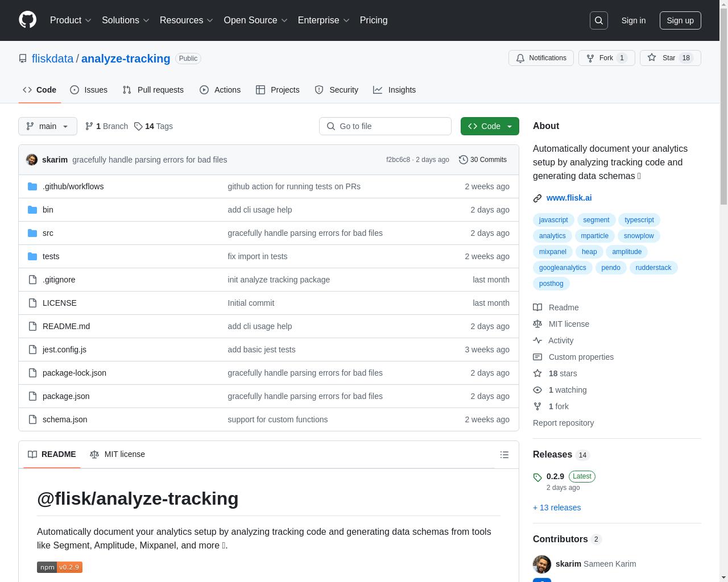Click the pulse icon beside Activity
Viewport: 728px width, 582px height.
tap(537, 340)
